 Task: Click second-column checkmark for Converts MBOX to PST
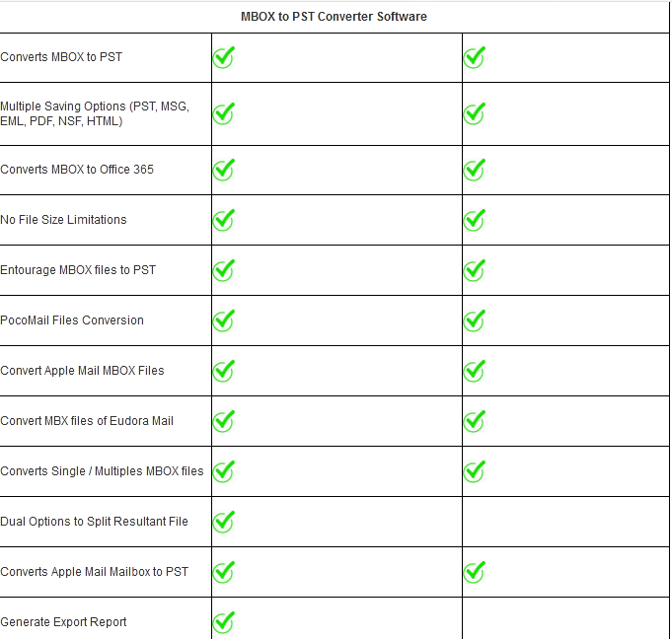(474, 57)
